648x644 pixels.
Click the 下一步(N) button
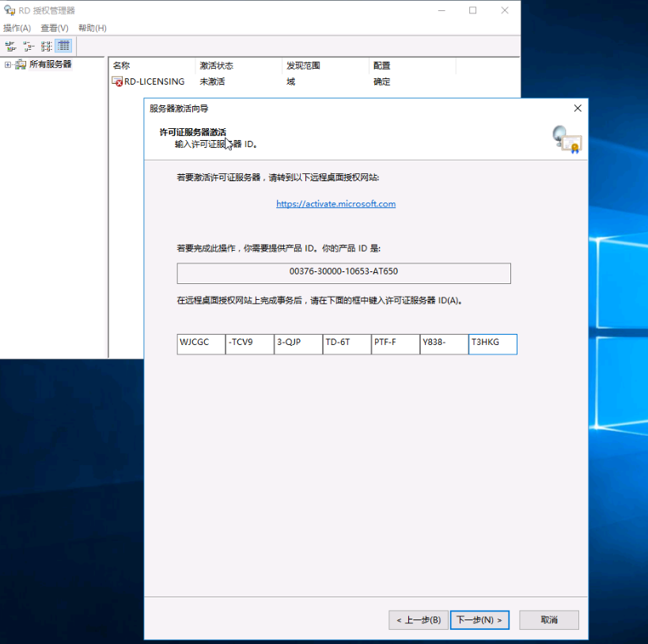479,619
